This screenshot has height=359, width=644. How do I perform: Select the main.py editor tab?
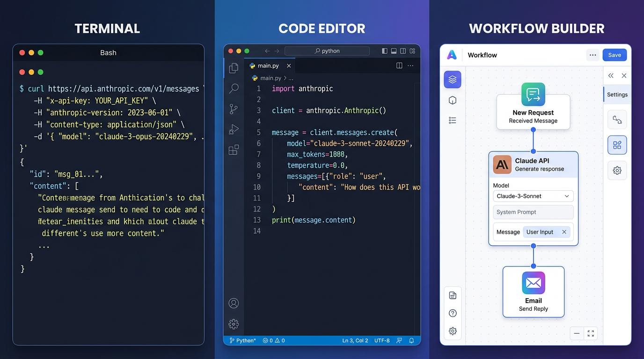271,66
